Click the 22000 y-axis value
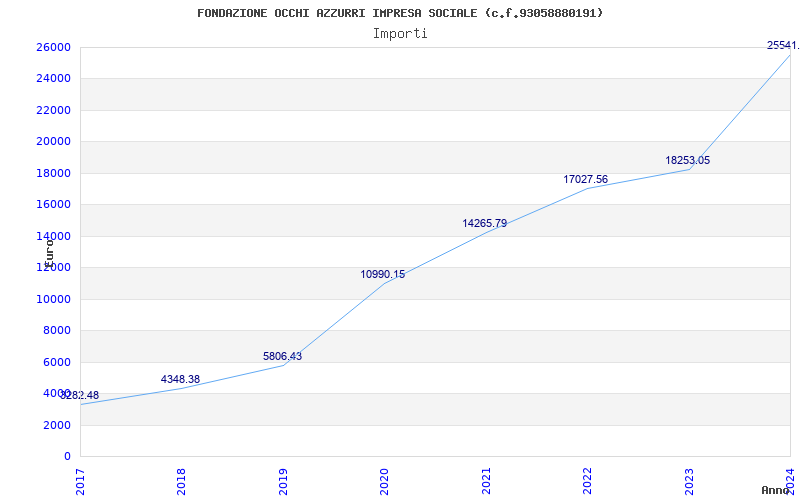800x500 pixels. (53, 110)
